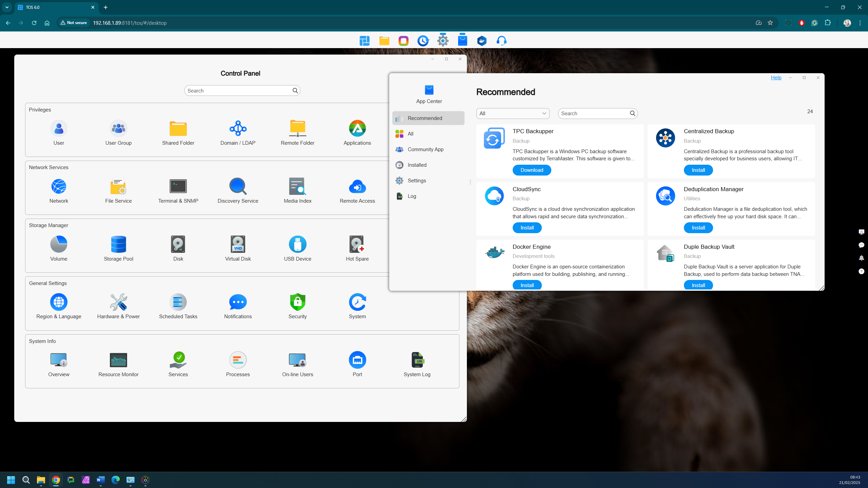Click the Control Panel search input
This screenshot has width=868, height=488.
(238, 90)
